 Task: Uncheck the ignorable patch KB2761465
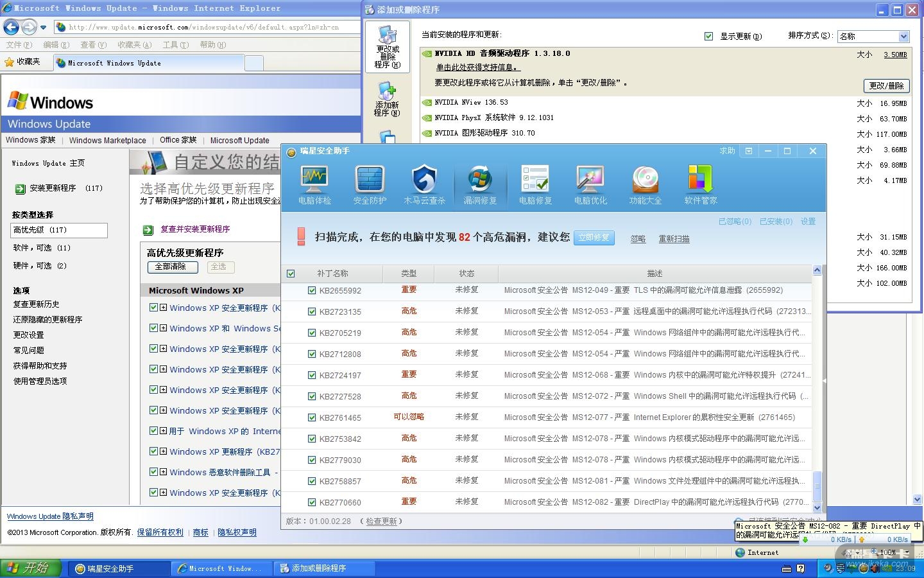click(312, 417)
